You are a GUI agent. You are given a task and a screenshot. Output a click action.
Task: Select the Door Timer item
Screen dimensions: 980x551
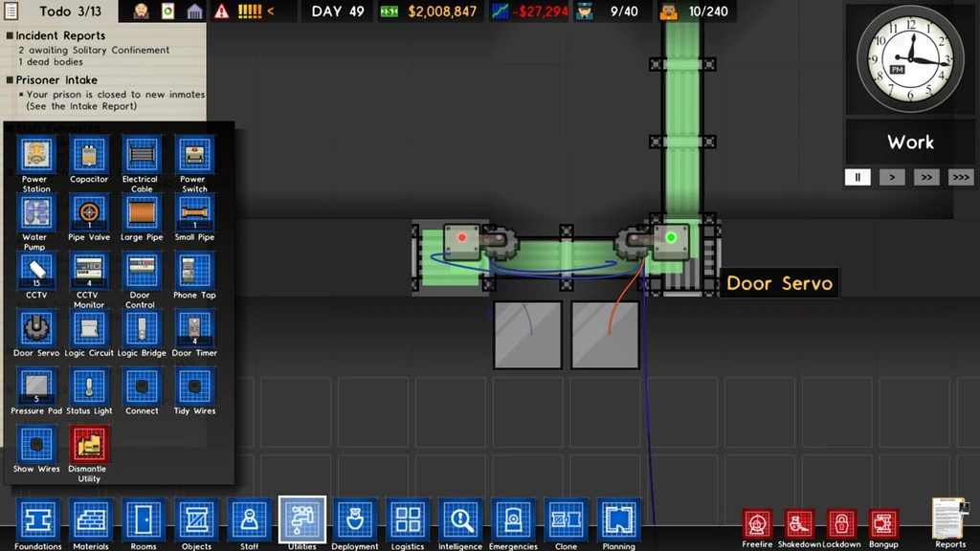193,329
